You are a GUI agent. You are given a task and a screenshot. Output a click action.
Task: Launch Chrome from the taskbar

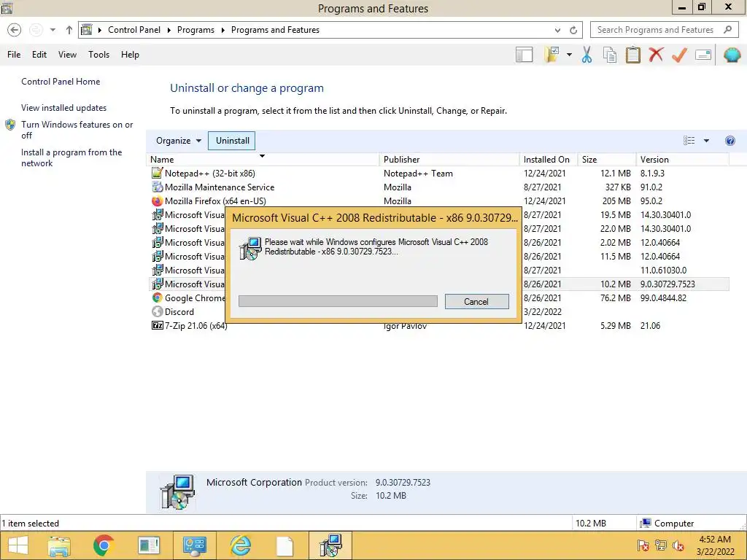coord(104,545)
